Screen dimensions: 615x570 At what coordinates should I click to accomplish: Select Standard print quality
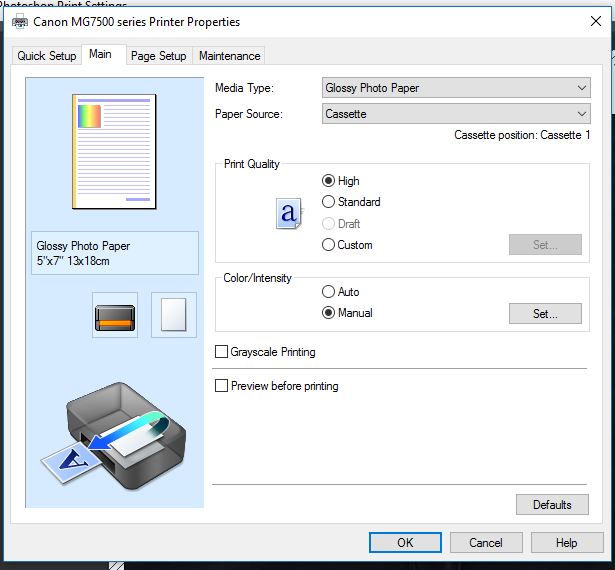pyautogui.click(x=351, y=202)
